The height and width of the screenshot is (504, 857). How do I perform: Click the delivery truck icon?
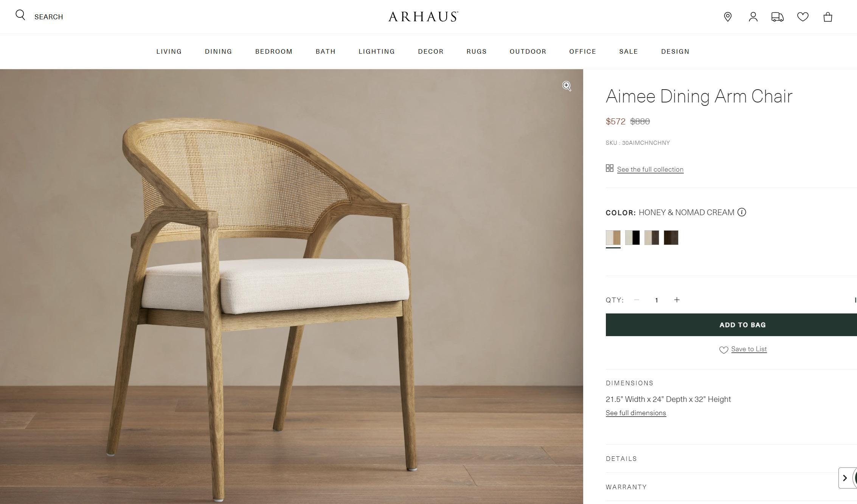coord(778,17)
